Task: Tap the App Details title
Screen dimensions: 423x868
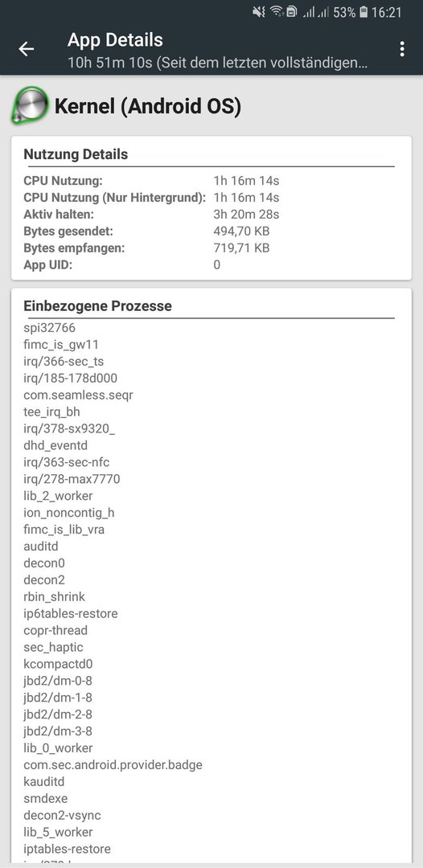Action: point(115,40)
